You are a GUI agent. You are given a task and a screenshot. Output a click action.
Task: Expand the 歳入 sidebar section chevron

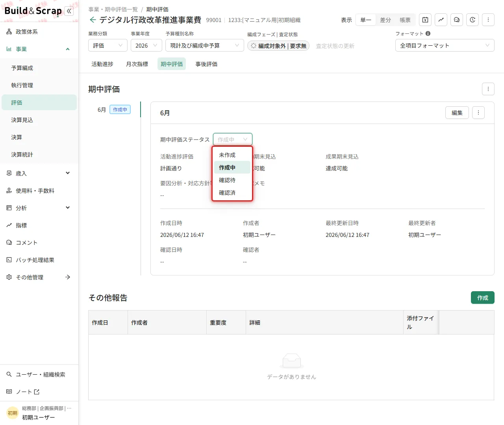click(68, 173)
